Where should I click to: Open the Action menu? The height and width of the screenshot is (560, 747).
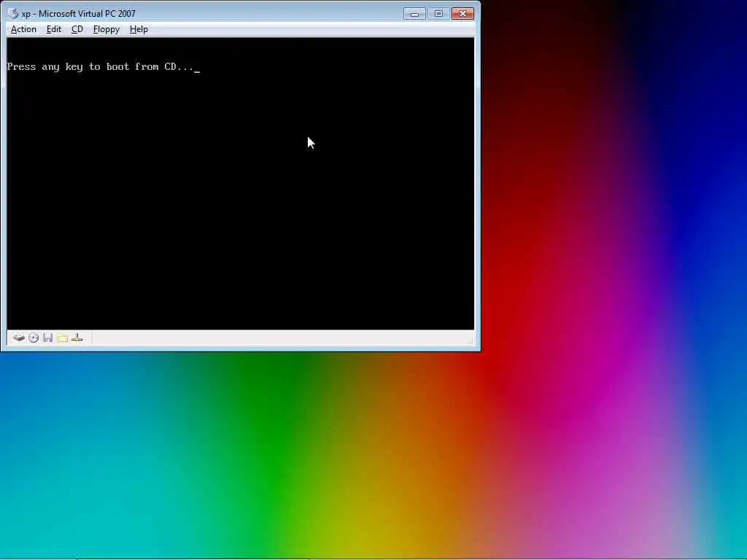[23, 29]
